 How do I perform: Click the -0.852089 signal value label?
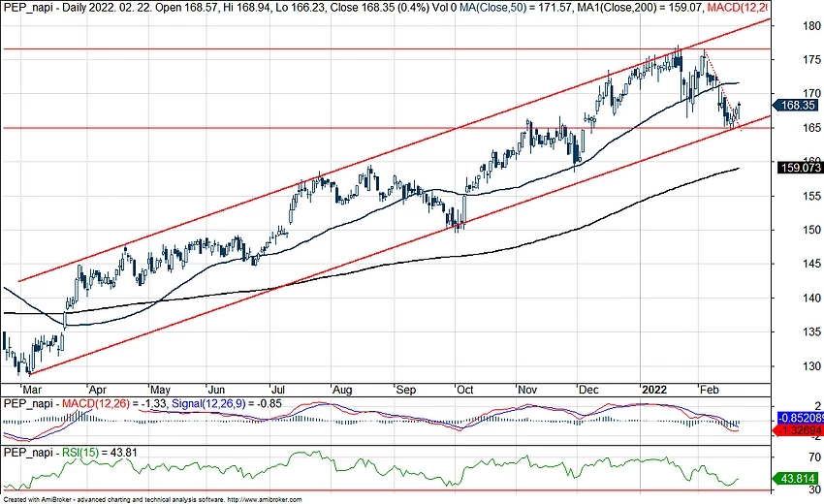pyautogui.click(x=800, y=419)
